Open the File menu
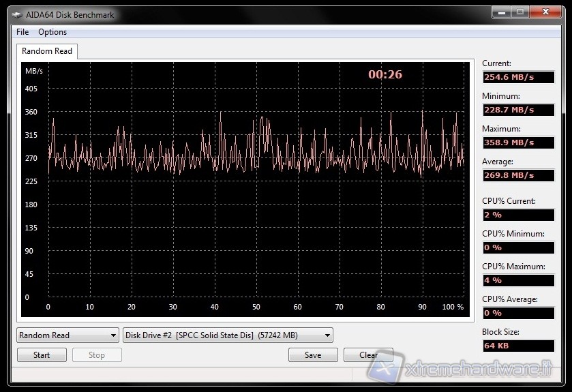 [x=22, y=32]
